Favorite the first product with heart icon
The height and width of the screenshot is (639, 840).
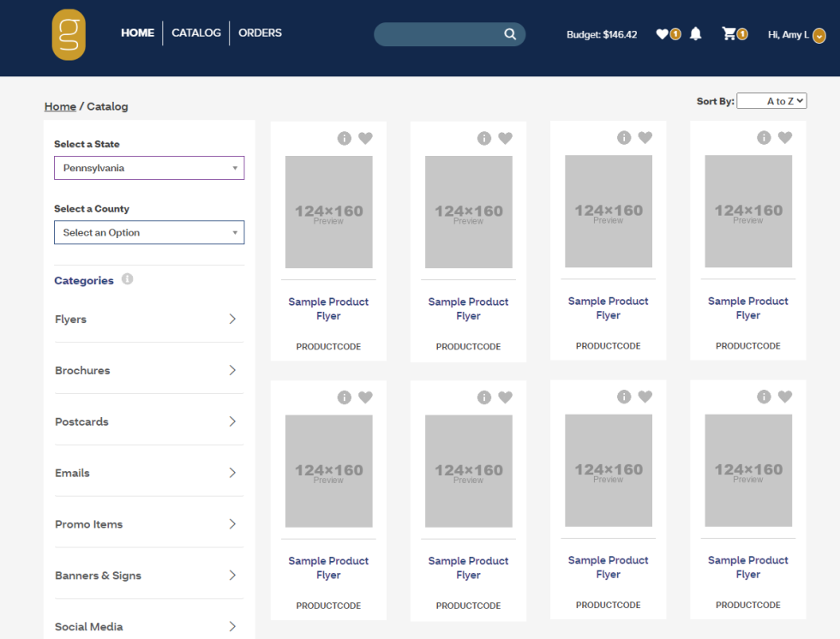click(x=365, y=138)
